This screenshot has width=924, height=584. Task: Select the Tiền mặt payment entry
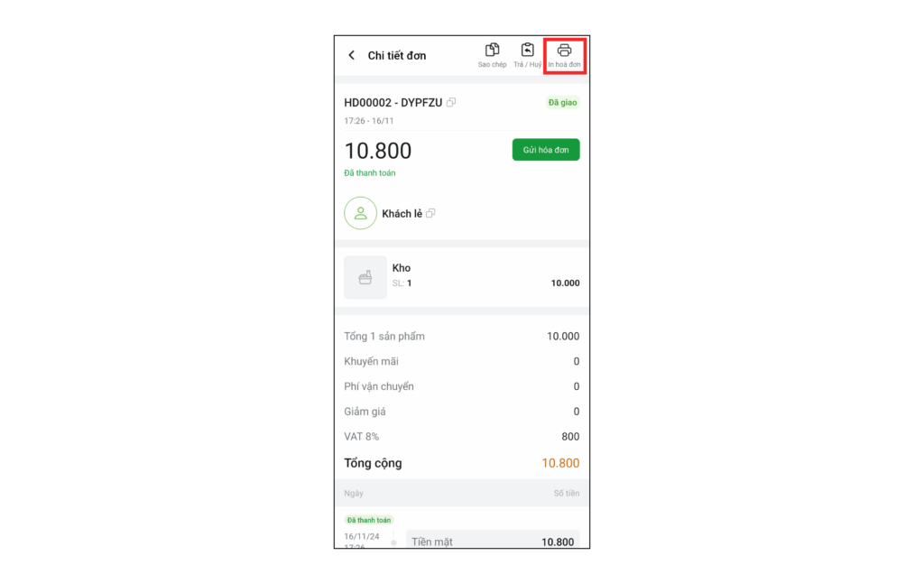(493, 541)
